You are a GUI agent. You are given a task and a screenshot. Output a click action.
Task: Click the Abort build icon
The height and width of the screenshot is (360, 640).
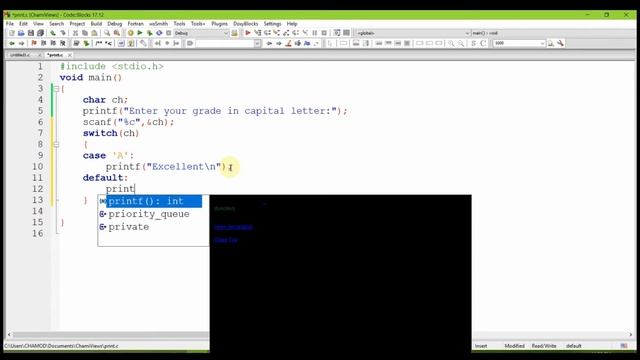point(168,33)
